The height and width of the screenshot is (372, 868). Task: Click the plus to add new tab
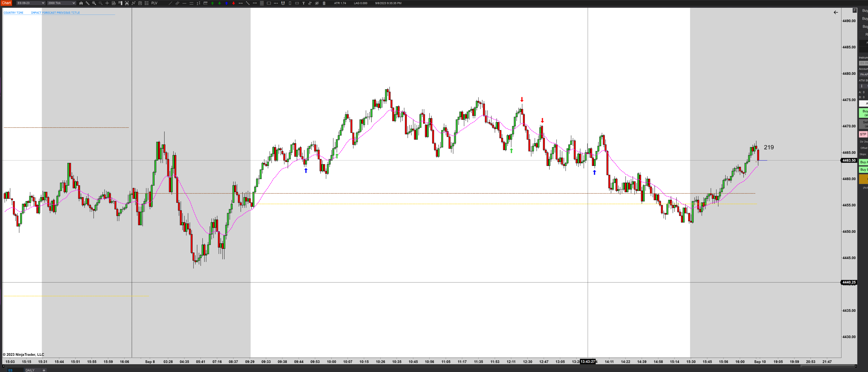[44, 370]
